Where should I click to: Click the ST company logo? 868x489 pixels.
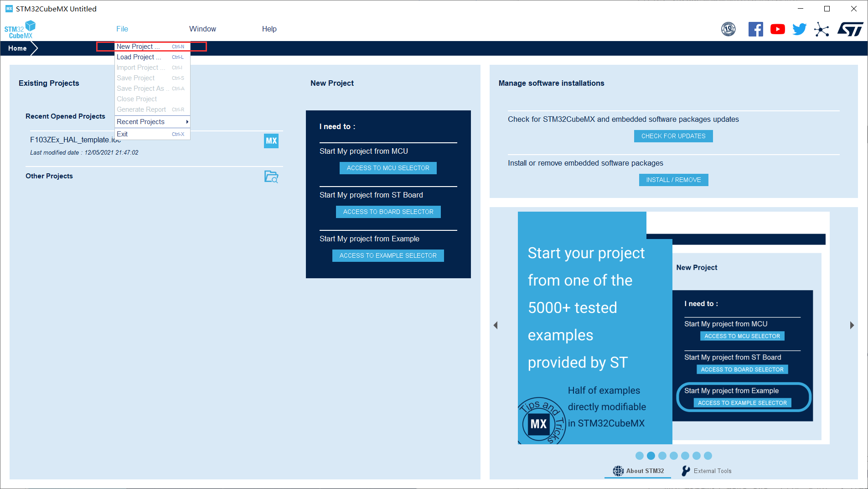click(x=850, y=29)
